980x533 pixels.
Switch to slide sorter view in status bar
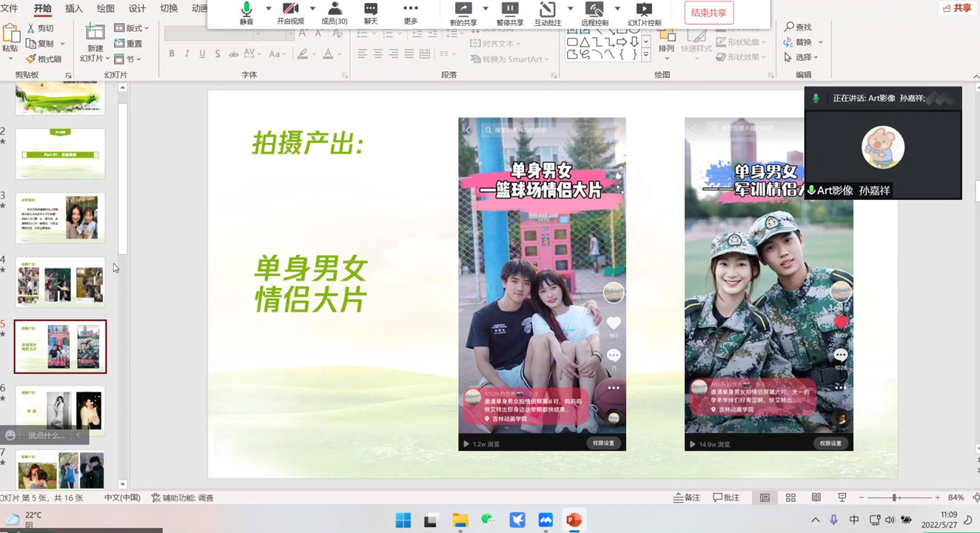point(791,497)
